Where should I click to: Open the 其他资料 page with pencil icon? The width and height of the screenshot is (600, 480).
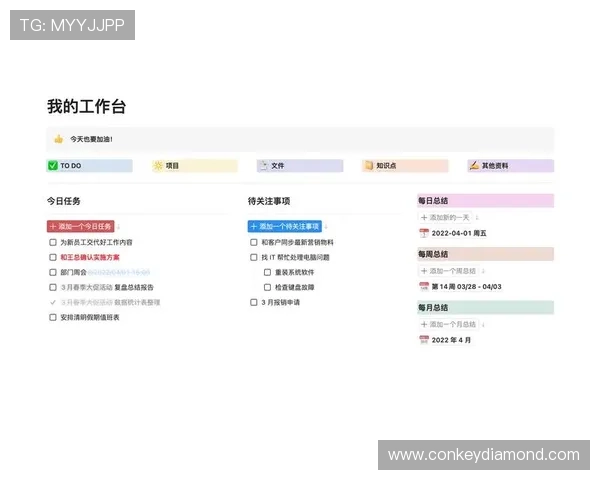point(510,166)
